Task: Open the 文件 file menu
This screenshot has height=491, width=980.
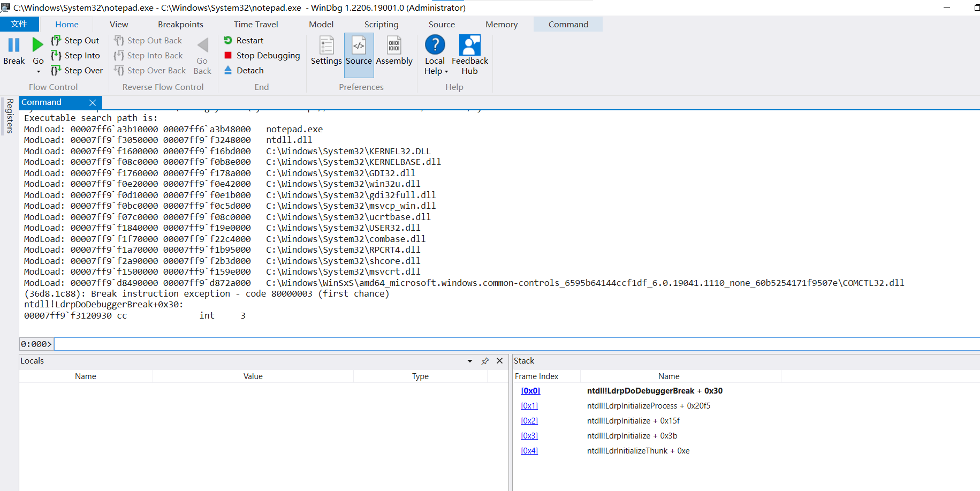Action: (x=19, y=24)
